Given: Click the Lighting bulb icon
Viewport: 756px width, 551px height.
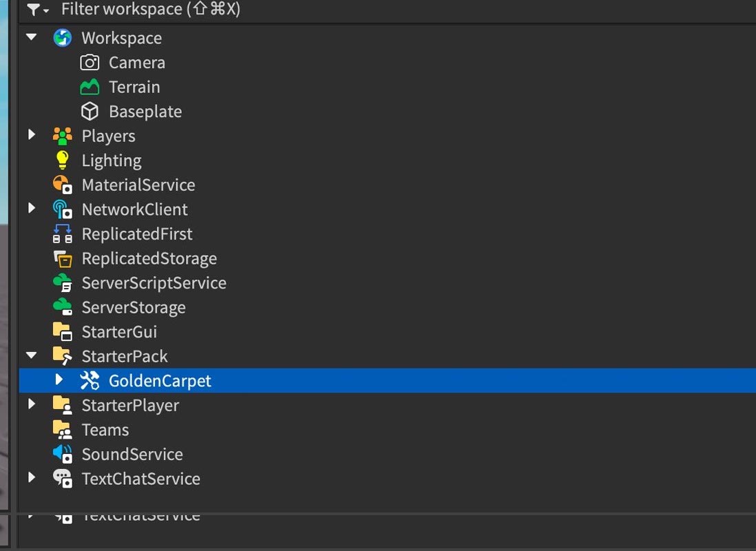Looking at the screenshot, I should [62, 160].
